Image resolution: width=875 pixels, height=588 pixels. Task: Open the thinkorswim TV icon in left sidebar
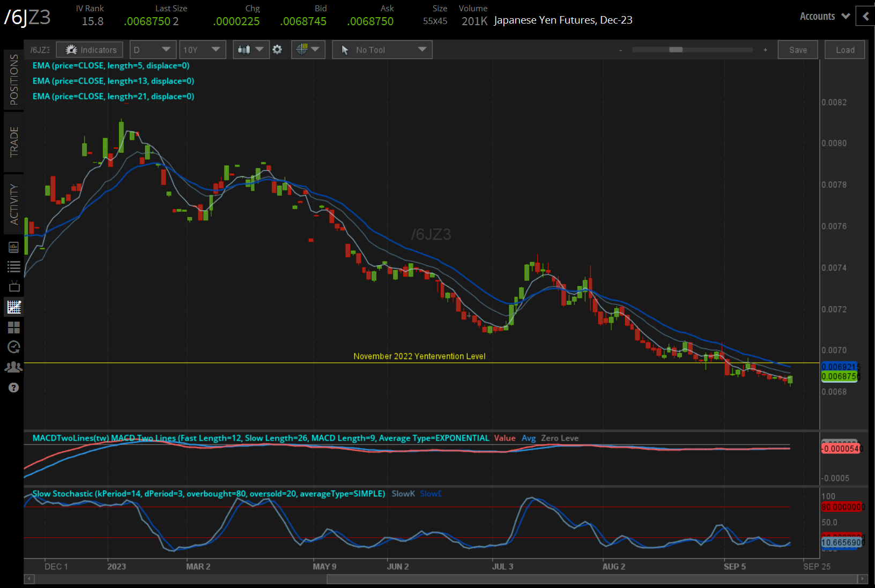(x=14, y=286)
